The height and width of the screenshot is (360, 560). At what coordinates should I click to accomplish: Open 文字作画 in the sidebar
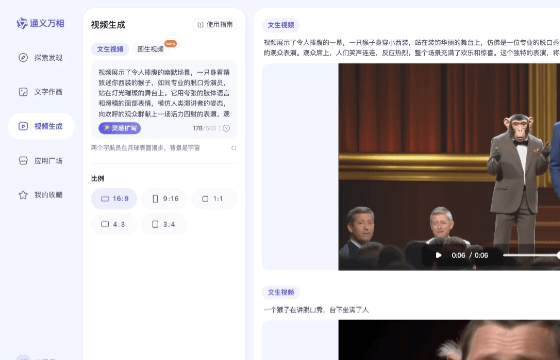(x=41, y=92)
